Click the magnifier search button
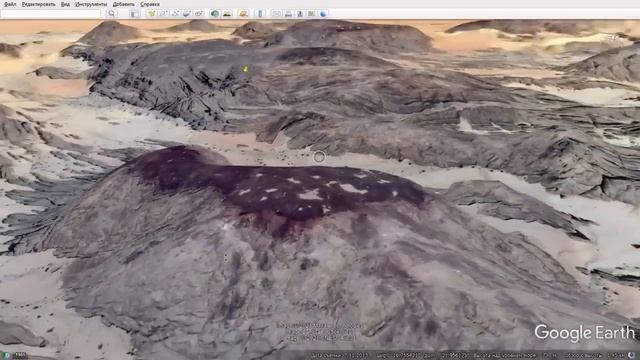The height and width of the screenshot is (360, 640). coord(111,13)
